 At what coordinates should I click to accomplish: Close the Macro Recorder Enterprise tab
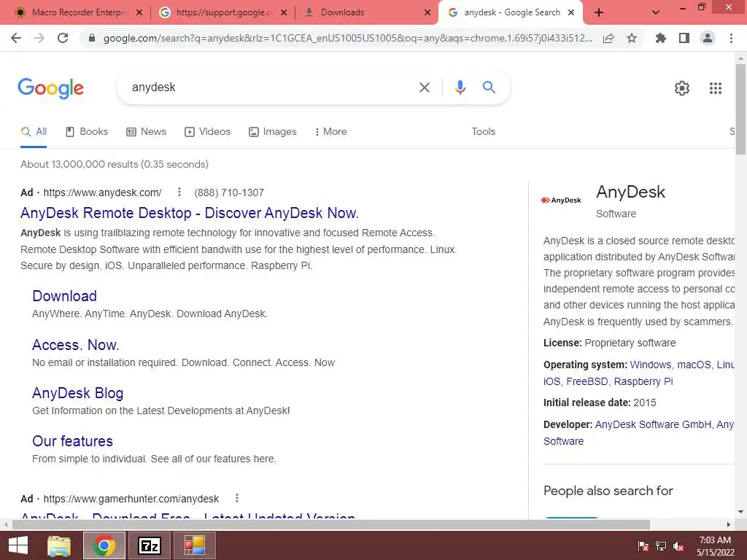coord(139,12)
